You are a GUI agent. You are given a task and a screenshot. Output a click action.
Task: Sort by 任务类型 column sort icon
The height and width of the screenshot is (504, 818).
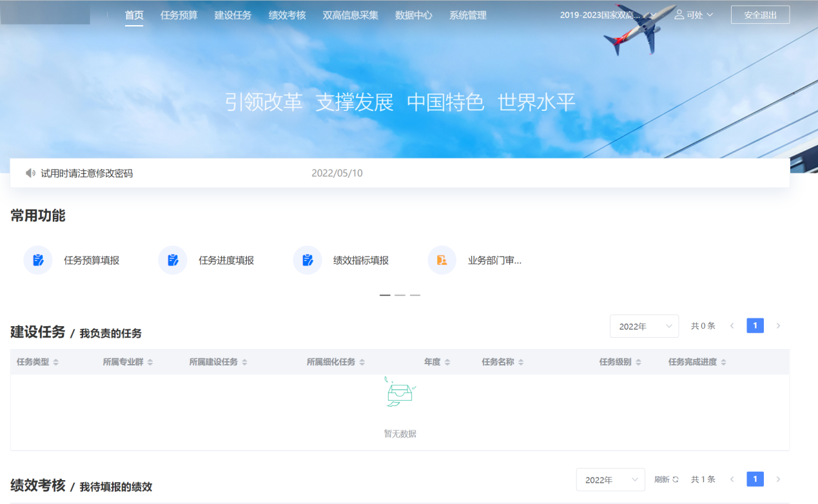[56, 362]
